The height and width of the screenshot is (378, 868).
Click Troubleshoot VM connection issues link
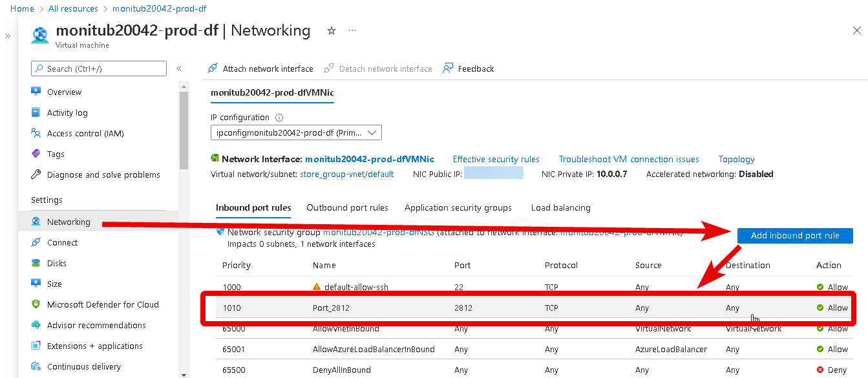tap(629, 159)
